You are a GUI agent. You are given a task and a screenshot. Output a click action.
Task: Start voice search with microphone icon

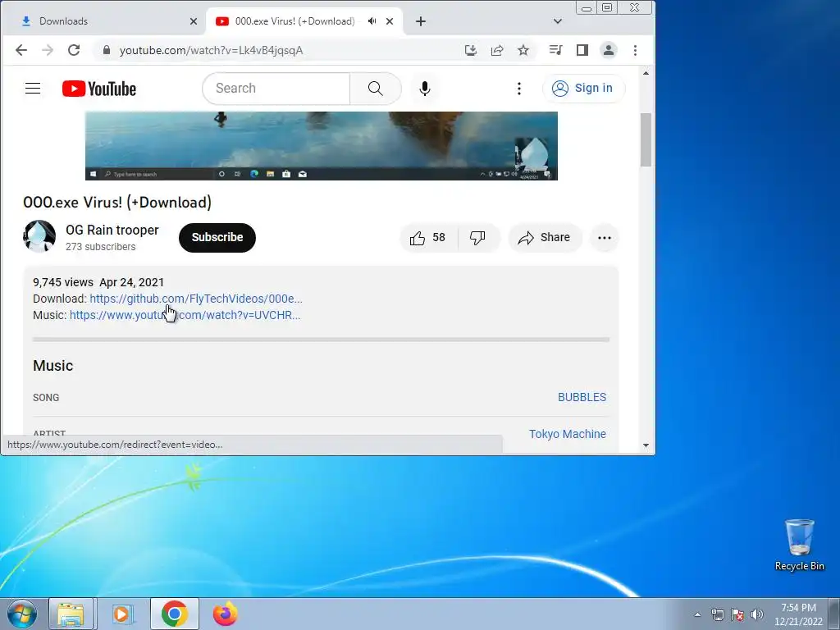(x=424, y=89)
